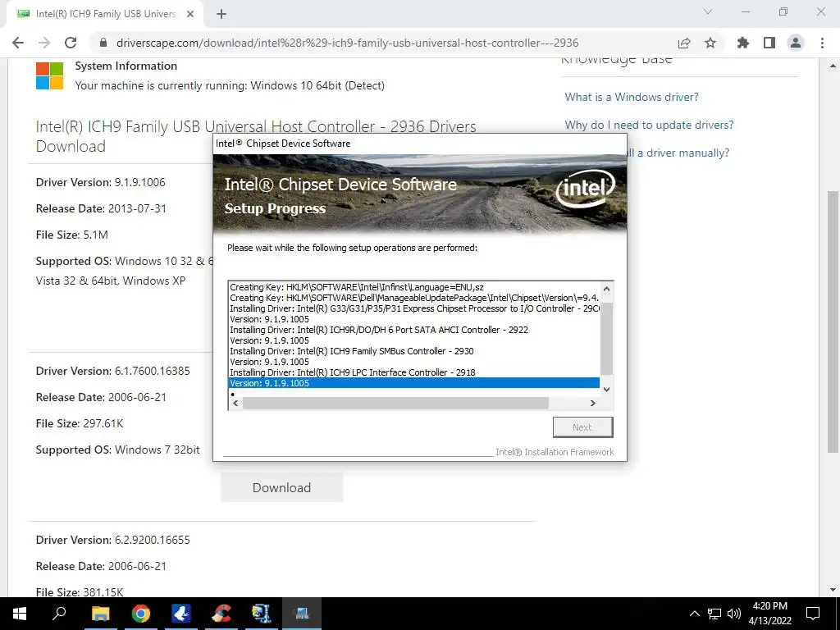Click the browser forward arrow
Image resolution: width=840 pixels, height=630 pixels.
tap(44, 43)
